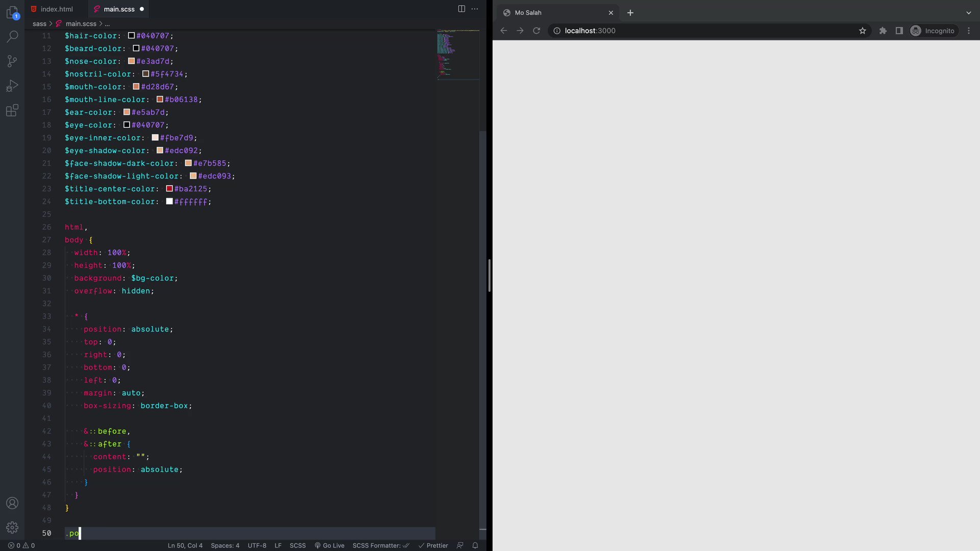The width and height of the screenshot is (980, 551).
Task: View site information for localhost
Action: point(557,31)
